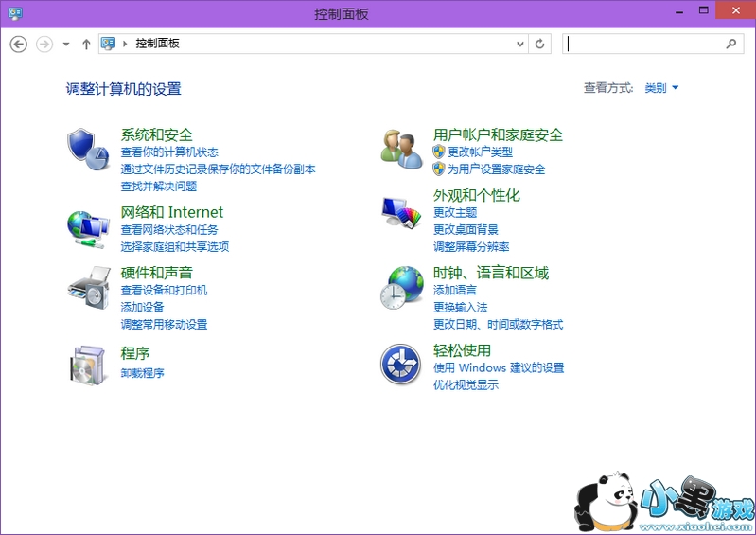Open the 类别 view-by dropdown
This screenshot has width=756, height=535.
click(661, 88)
